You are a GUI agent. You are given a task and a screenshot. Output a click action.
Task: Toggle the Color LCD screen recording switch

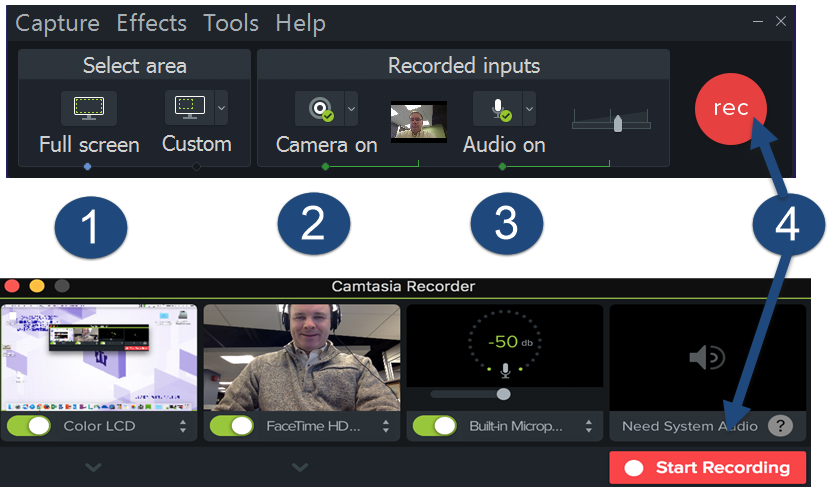29,426
